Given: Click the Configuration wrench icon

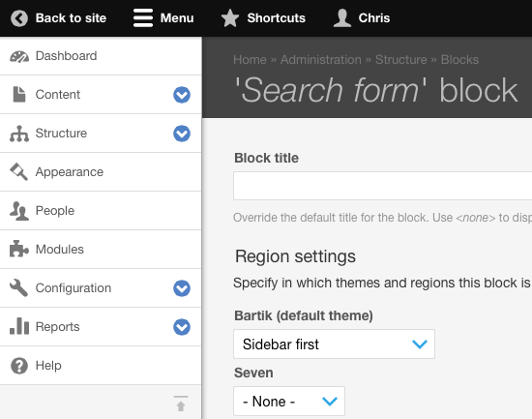Looking at the screenshot, I should click(x=19, y=288).
